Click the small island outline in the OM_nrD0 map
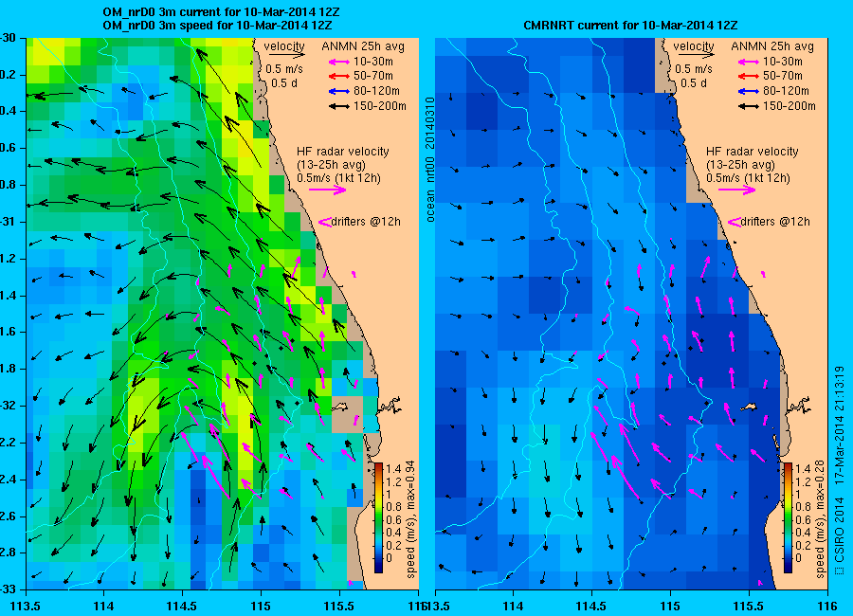This screenshot has height=616, width=853. click(x=340, y=406)
